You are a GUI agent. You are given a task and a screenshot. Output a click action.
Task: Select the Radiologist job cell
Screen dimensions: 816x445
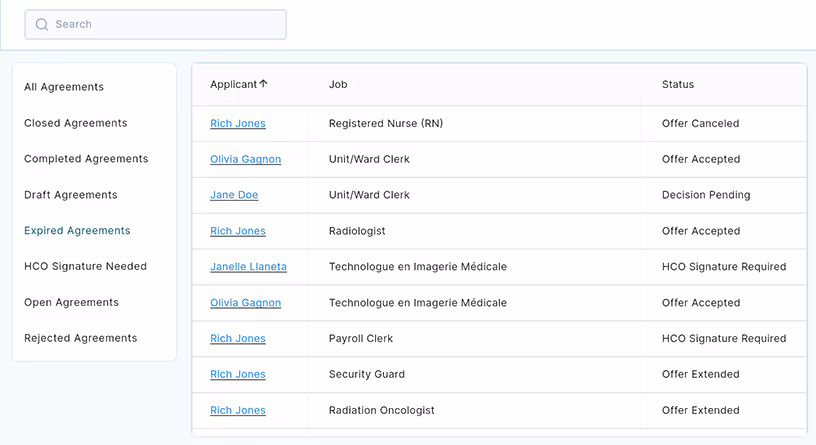pyautogui.click(x=357, y=231)
